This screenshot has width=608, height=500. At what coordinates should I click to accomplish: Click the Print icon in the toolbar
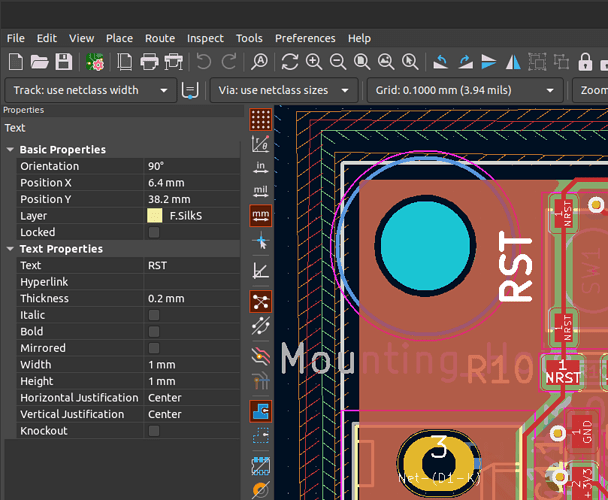(149, 62)
